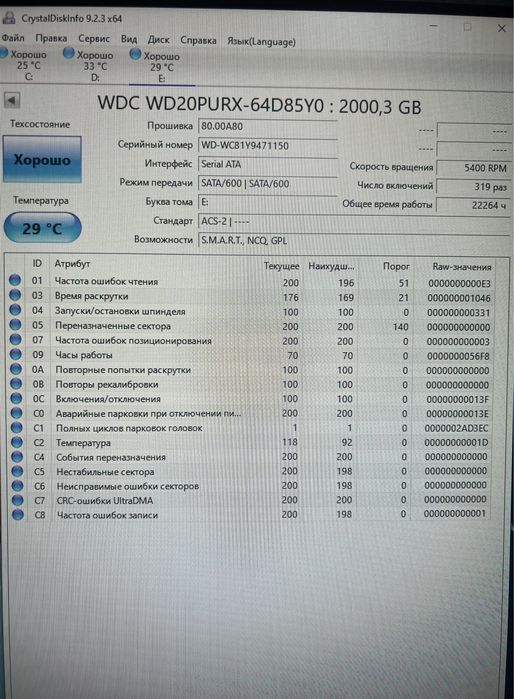Click raw value 00000000001D of Температура

(456, 443)
